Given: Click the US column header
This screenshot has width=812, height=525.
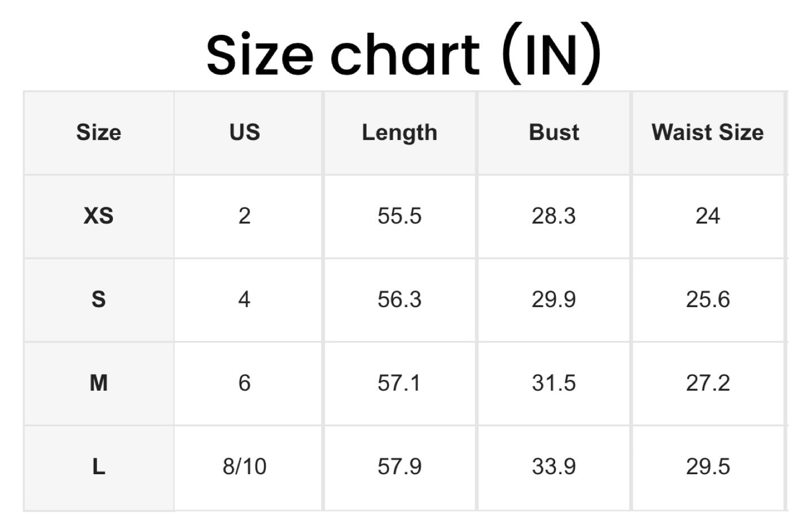Looking at the screenshot, I should (244, 133).
